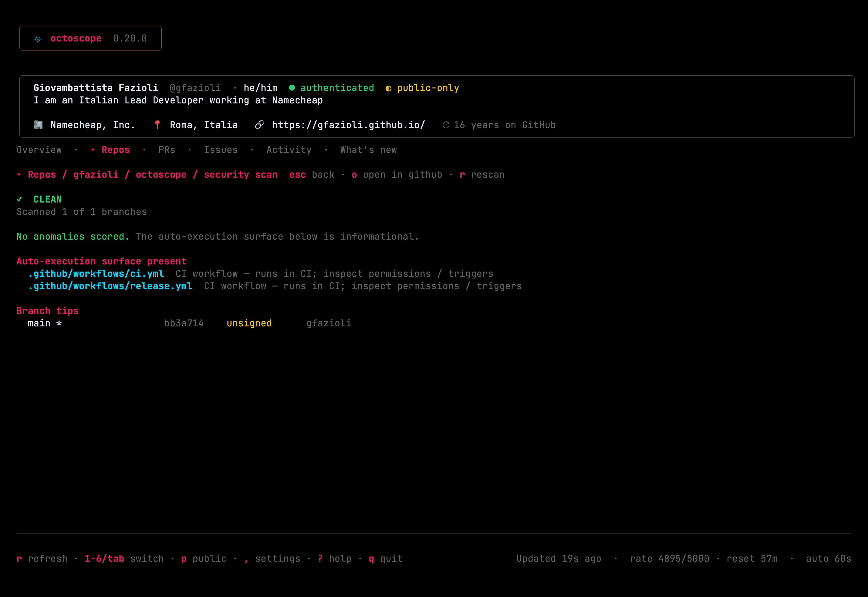This screenshot has width=868, height=597.
Task: Click the yellow half-circle public-only icon
Action: (x=389, y=89)
